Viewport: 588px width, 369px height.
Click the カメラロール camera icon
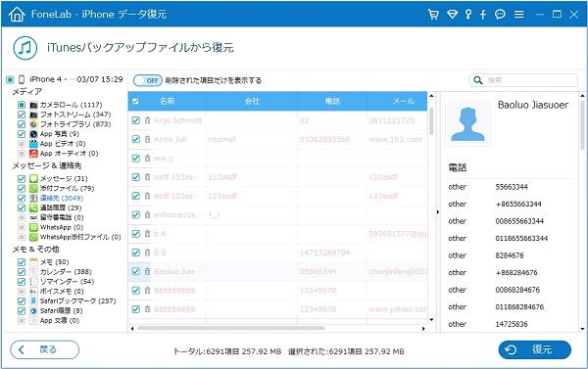pos(33,105)
